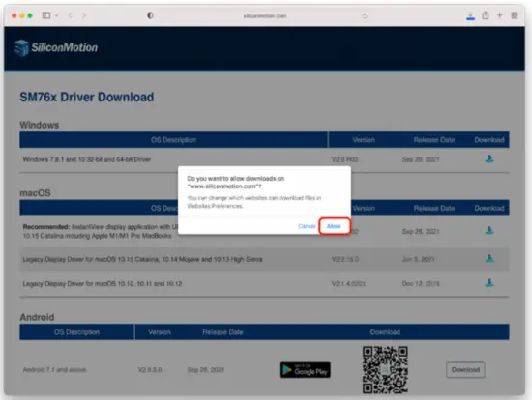Open a new tab with plus icon
This screenshot has width=532, height=400.
tap(499, 15)
